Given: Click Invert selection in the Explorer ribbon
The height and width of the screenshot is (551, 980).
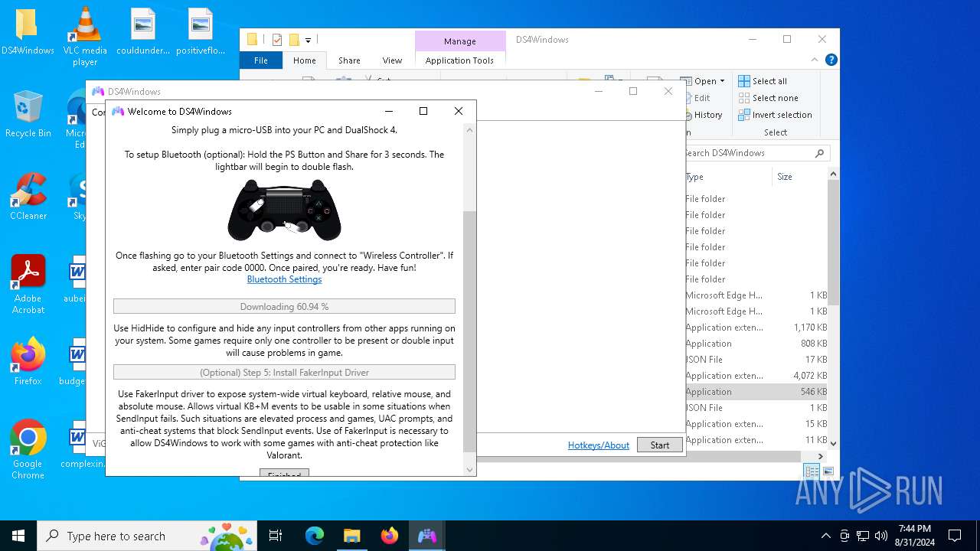Looking at the screenshot, I should (775, 115).
